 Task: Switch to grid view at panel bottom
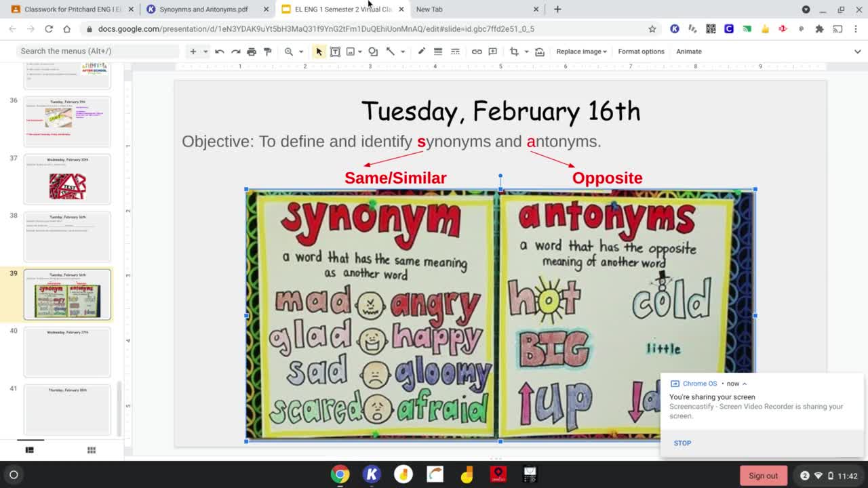point(92,449)
